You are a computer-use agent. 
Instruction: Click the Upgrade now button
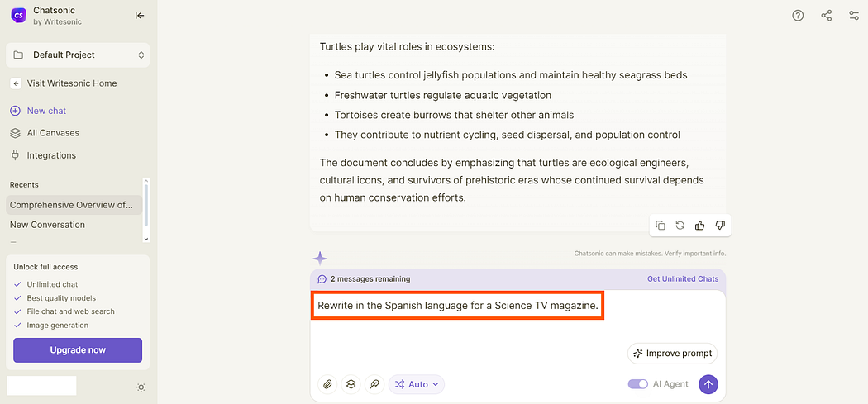(78, 349)
